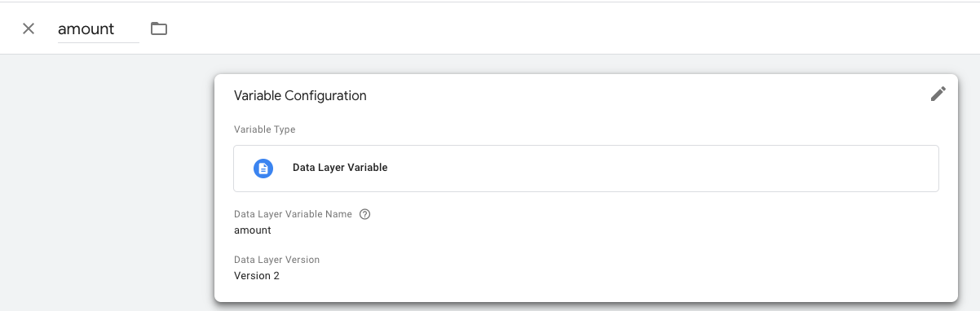Click the amount value under Data Layer Variable Name
980x311 pixels.
point(253,230)
